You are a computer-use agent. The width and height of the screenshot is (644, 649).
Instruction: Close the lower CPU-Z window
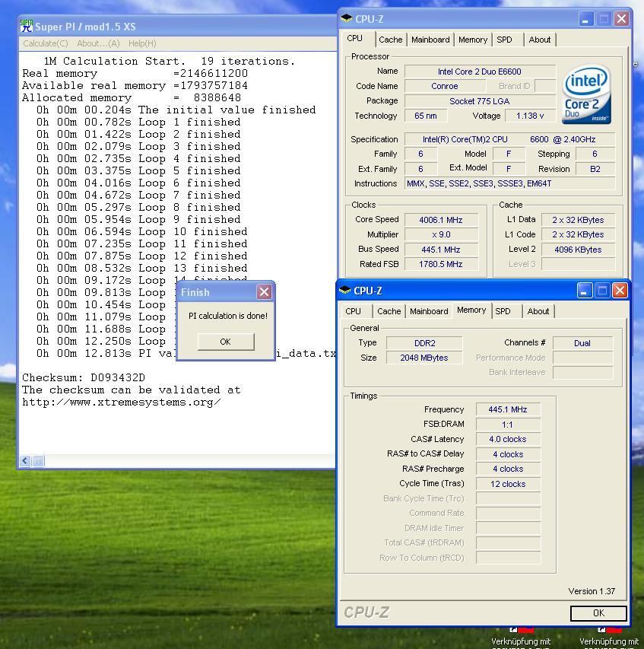pyautogui.click(x=620, y=291)
